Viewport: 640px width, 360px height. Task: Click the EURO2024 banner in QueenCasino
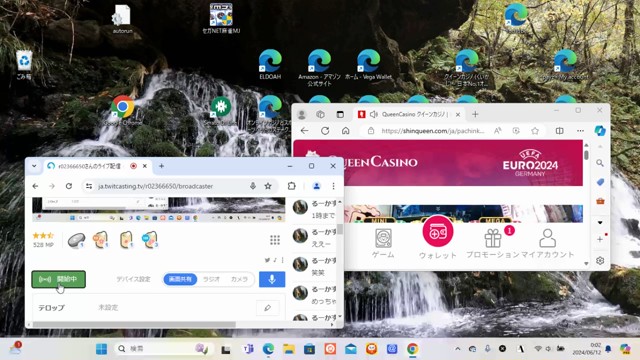(530, 163)
